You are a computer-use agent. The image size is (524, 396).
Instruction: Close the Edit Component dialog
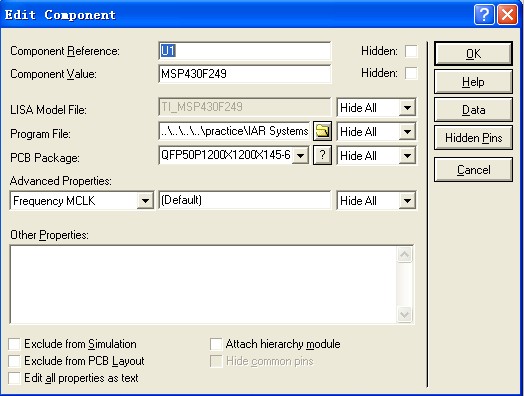[508, 15]
